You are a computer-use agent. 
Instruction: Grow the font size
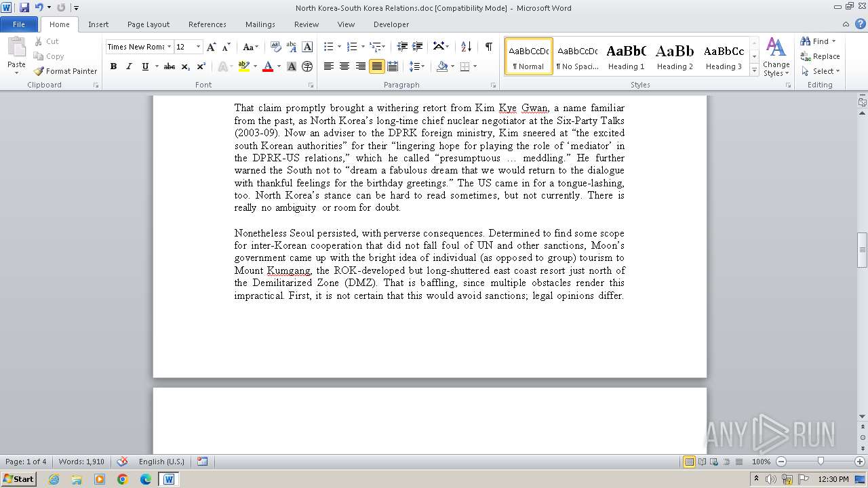(212, 47)
